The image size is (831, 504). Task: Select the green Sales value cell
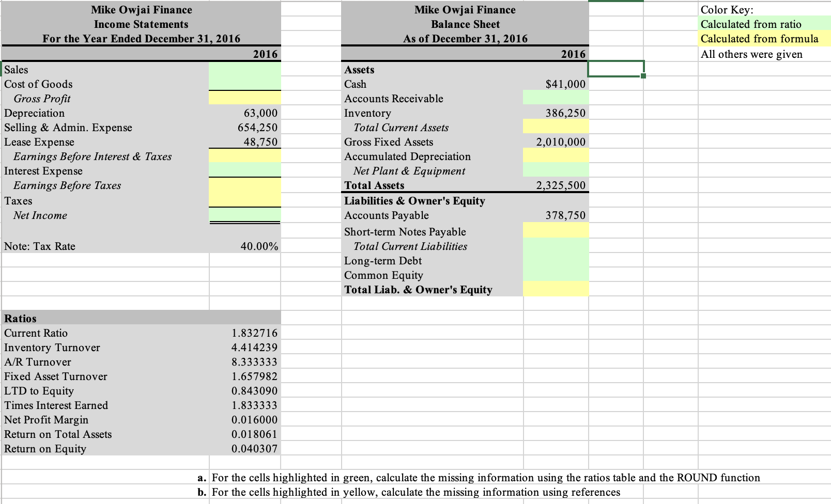click(244, 70)
